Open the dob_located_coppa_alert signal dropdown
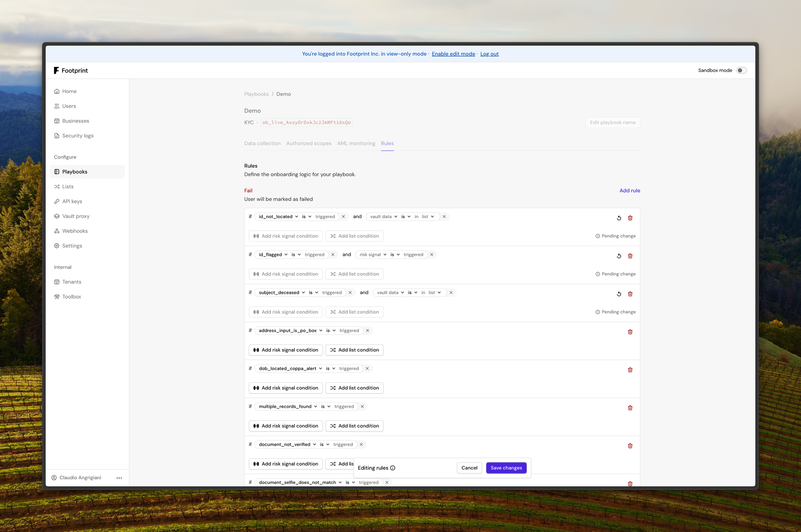The height and width of the screenshot is (532, 801). coord(290,369)
